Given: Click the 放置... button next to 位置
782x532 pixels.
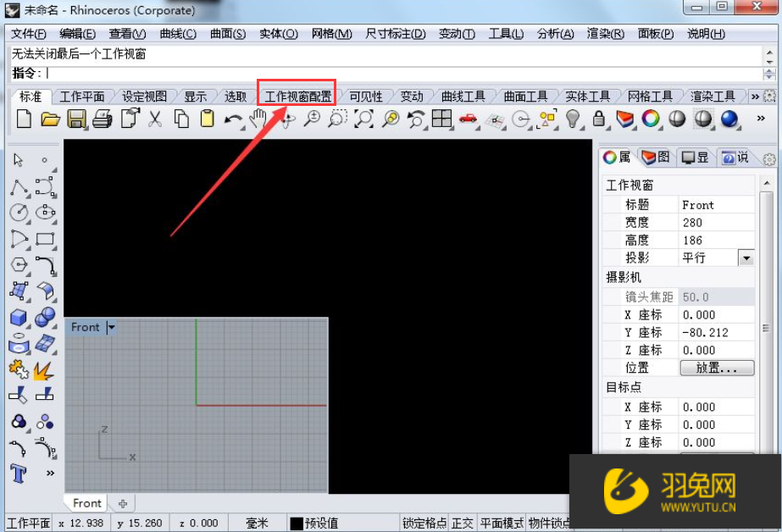Looking at the screenshot, I should tap(717, 368).
